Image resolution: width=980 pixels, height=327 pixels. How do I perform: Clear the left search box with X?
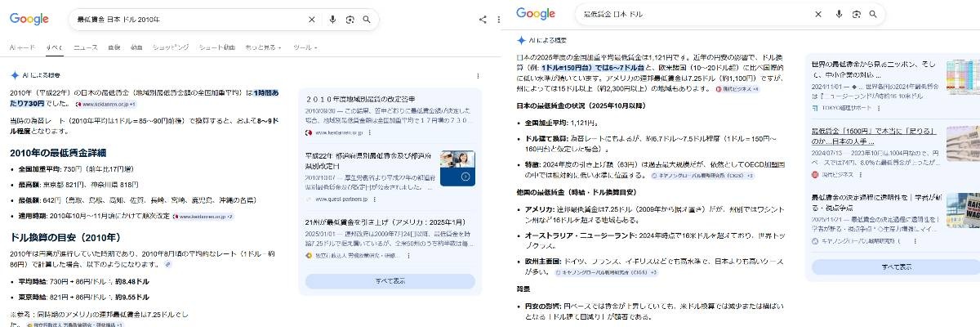[x=311, y=20]
